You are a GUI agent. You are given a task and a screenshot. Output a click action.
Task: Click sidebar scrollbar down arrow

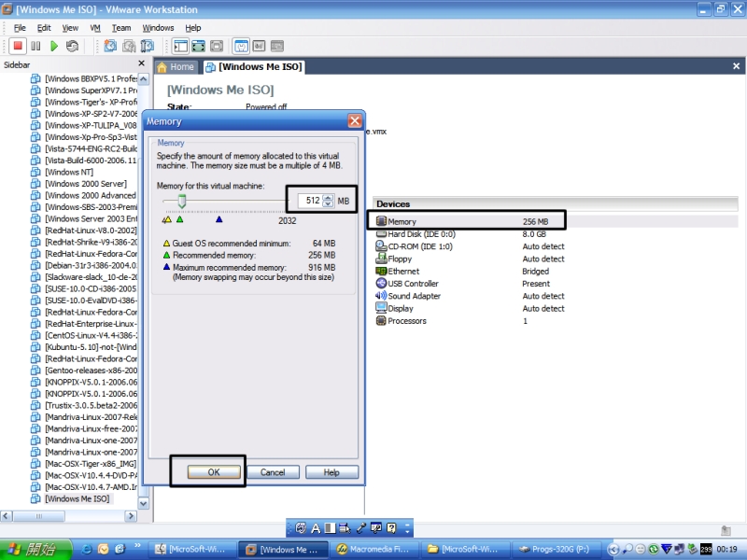coord(144,503)
